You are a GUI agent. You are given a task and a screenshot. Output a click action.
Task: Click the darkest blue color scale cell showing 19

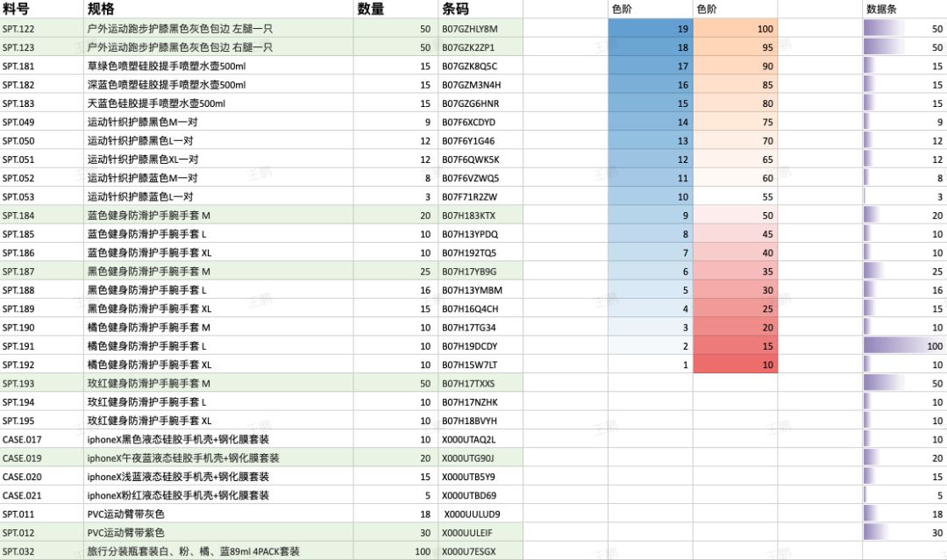[x=649, y=29]
